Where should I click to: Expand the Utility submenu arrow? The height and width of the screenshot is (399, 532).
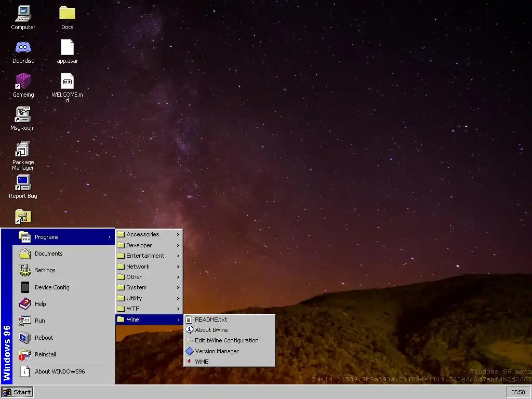(x=178, y=298)
